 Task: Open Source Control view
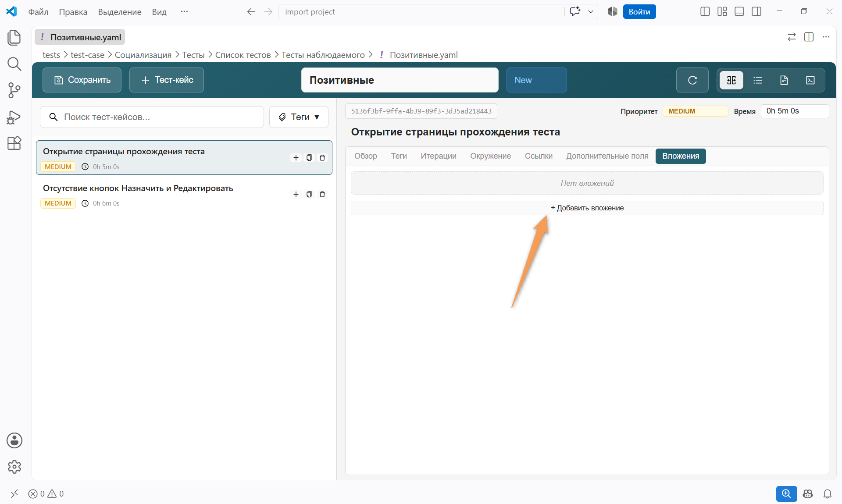(14, 90)
